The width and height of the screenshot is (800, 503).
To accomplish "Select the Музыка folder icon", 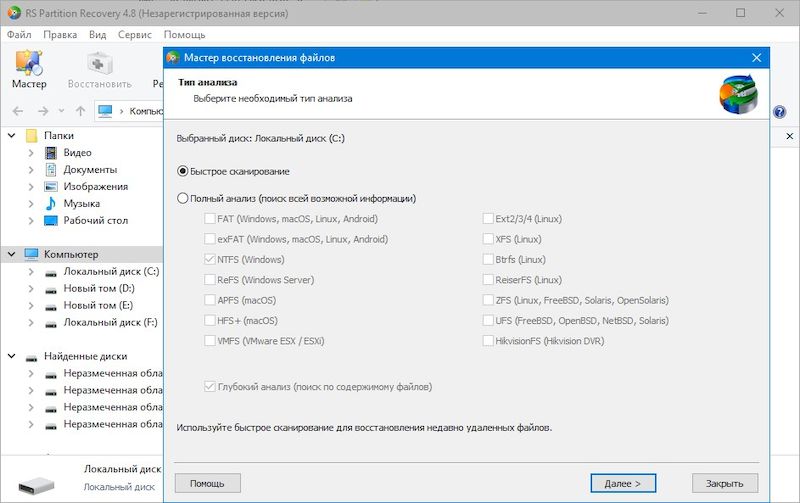I will pos(51,203).
